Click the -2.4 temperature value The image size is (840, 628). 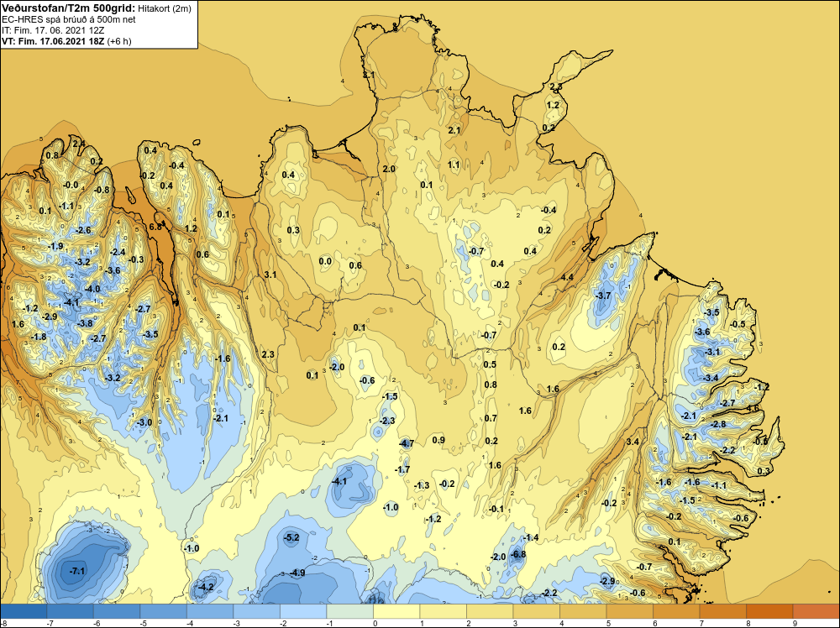[118, 252]
